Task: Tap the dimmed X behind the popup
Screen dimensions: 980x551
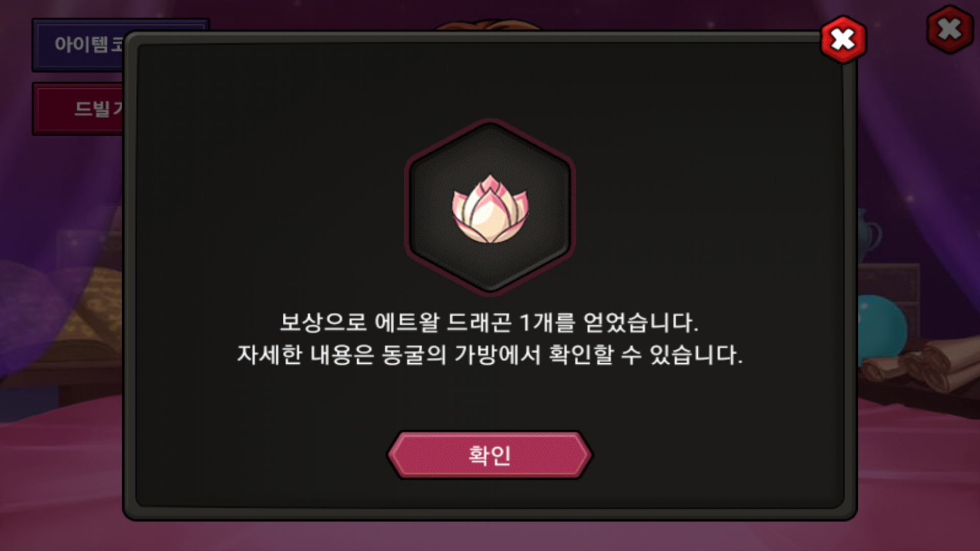Action: [x=949, y=29]
